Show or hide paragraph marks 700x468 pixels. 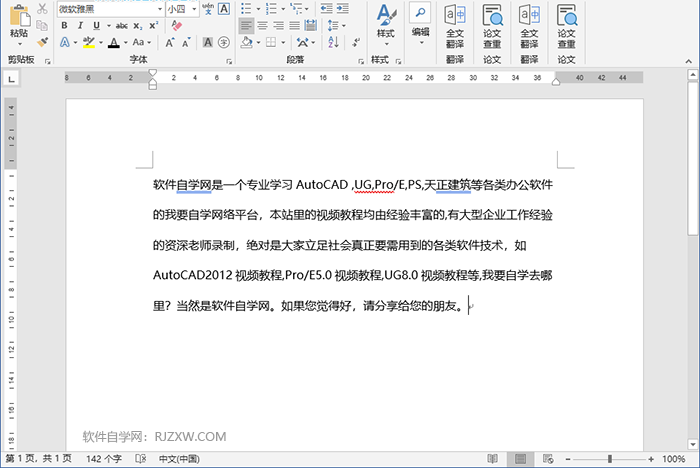click(x=355, y=42)
